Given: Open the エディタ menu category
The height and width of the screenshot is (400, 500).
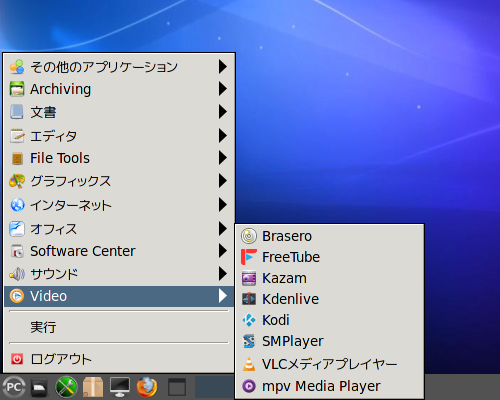Looking at the screenshot, I should [119, 136].
